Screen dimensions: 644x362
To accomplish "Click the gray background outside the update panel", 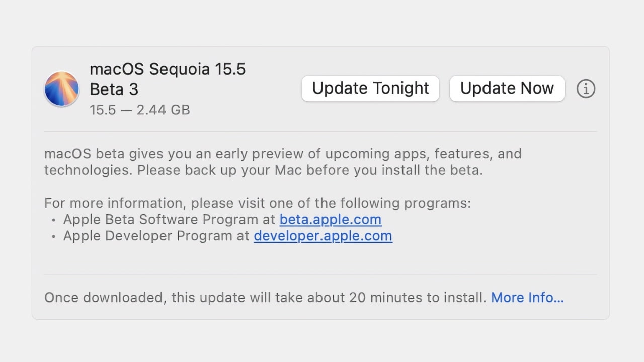I will tap(322, 23).
